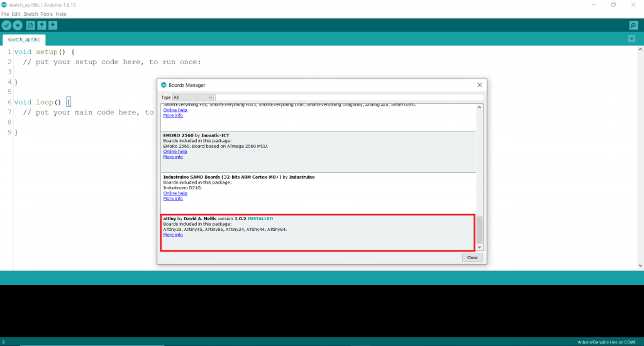Image resolution: width=644 pixels, height=346 pixels.
Task: Click the INSTALLED label on attiny
Action: click(x=260, y=219)
